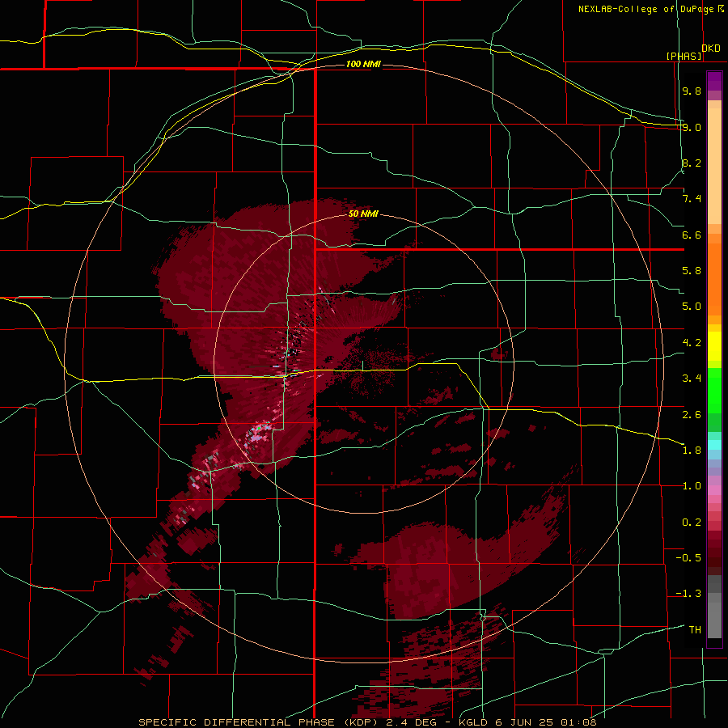Click the 9.0 scale value

click(692, 127)
